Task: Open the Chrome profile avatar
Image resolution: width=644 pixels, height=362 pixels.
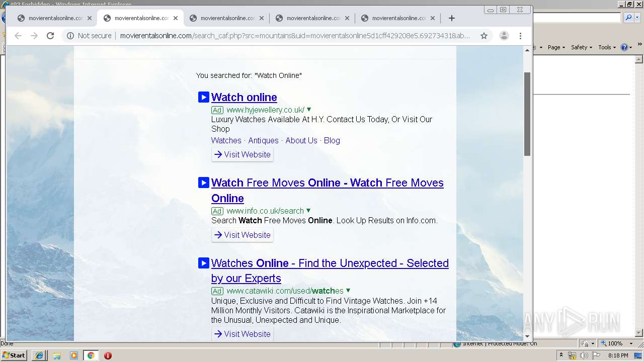Action: point(504,36)
